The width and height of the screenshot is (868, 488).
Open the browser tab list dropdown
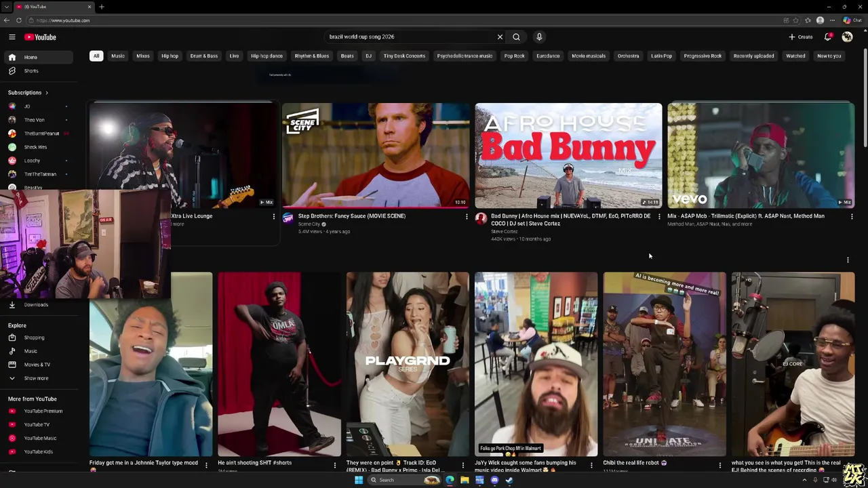coord(6,7)
